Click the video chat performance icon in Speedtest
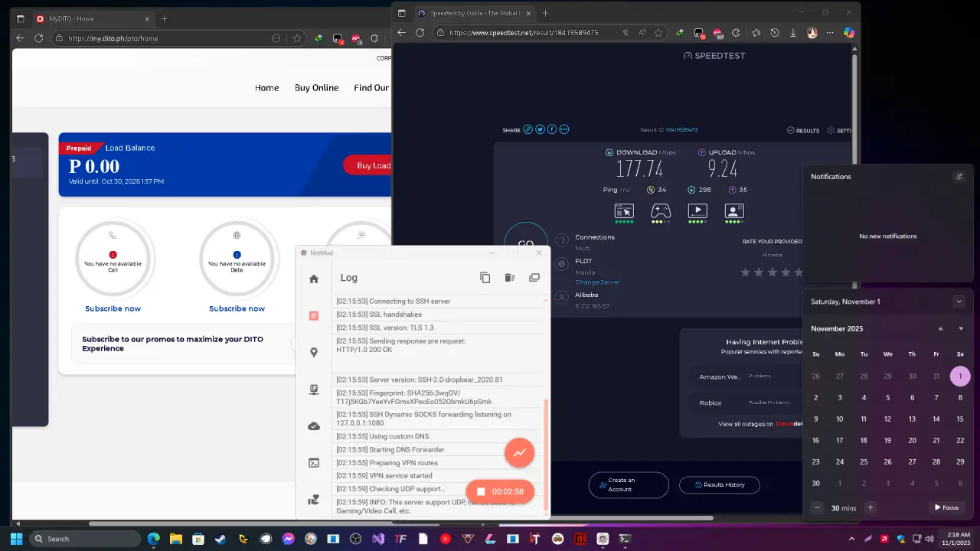Viewport: 980px width, 551px height. click(x=734, y=210)
